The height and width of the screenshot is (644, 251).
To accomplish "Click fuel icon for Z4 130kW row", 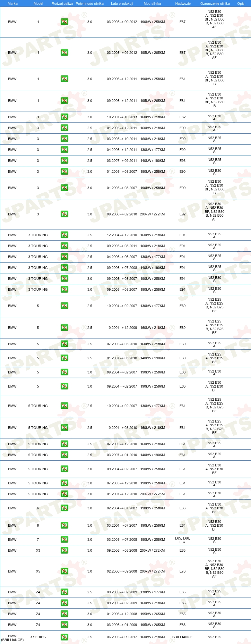I will click(64, 592).
